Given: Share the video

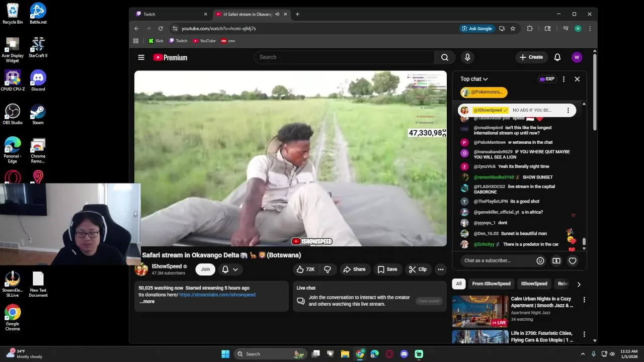Looking at the screenshot, I should click(355, 269).
